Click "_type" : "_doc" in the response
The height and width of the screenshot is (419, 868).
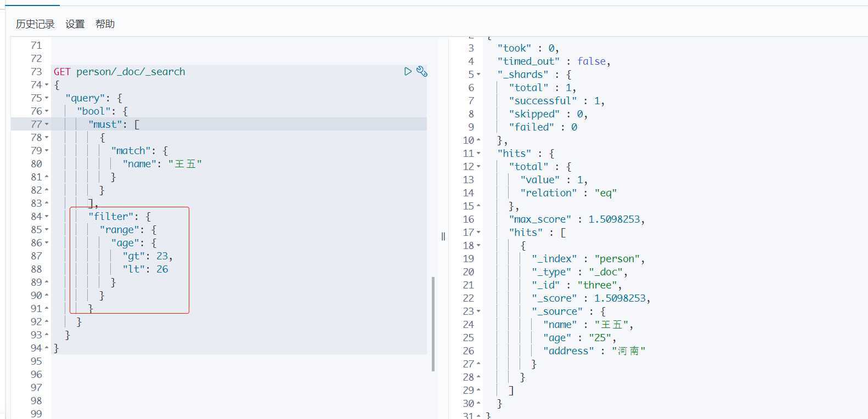tap(579, 272)
